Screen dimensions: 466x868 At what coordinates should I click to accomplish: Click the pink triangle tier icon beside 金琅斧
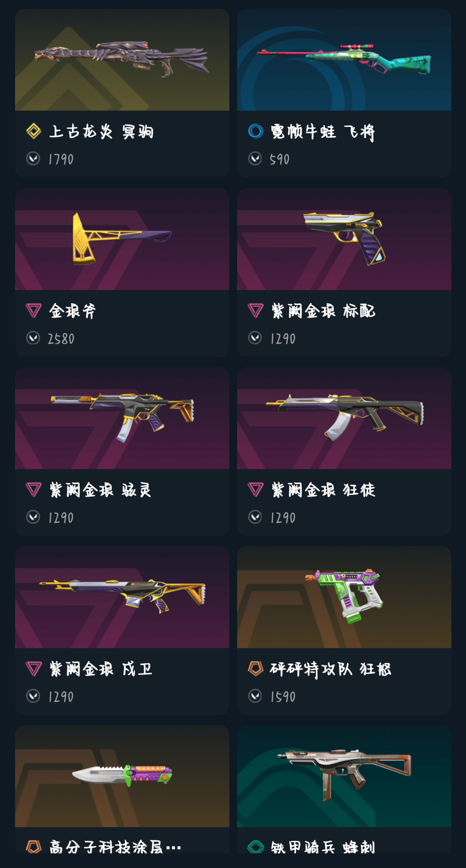coord(34,310)
